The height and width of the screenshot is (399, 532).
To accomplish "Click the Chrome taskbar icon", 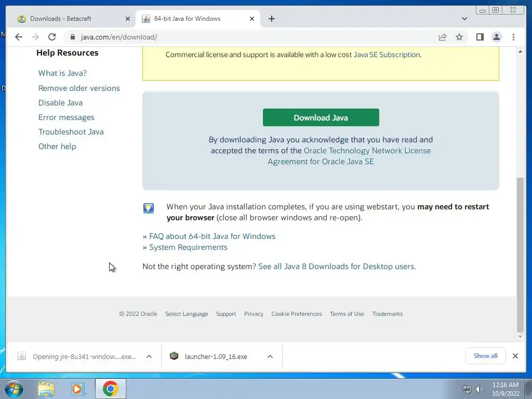I will [x=111, y=389].
